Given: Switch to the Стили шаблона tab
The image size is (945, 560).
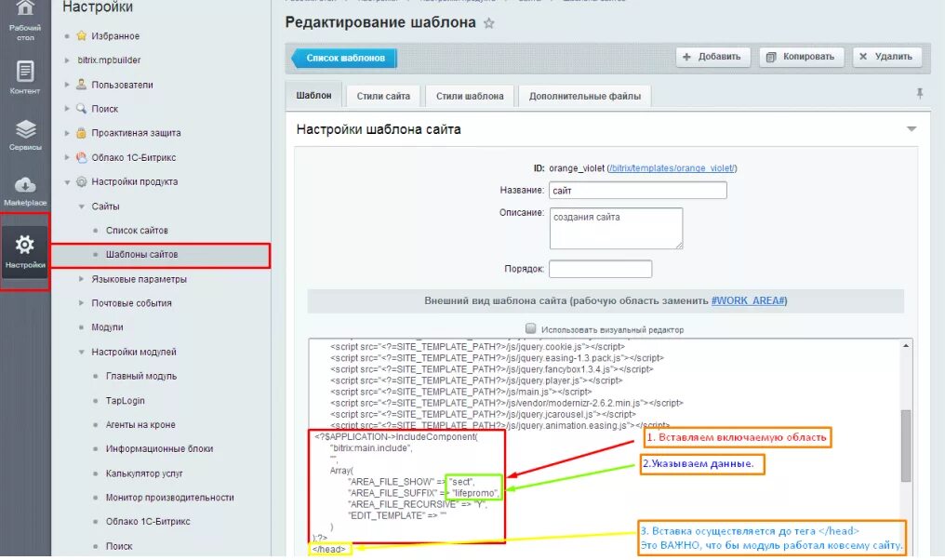Looking at the screenshot, I should (x=470, y=96).
